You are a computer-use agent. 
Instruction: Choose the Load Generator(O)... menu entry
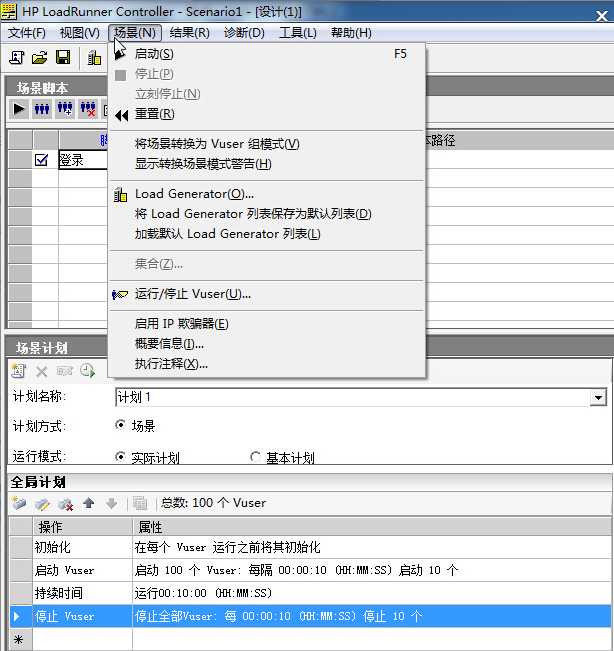tap(267, 194)
